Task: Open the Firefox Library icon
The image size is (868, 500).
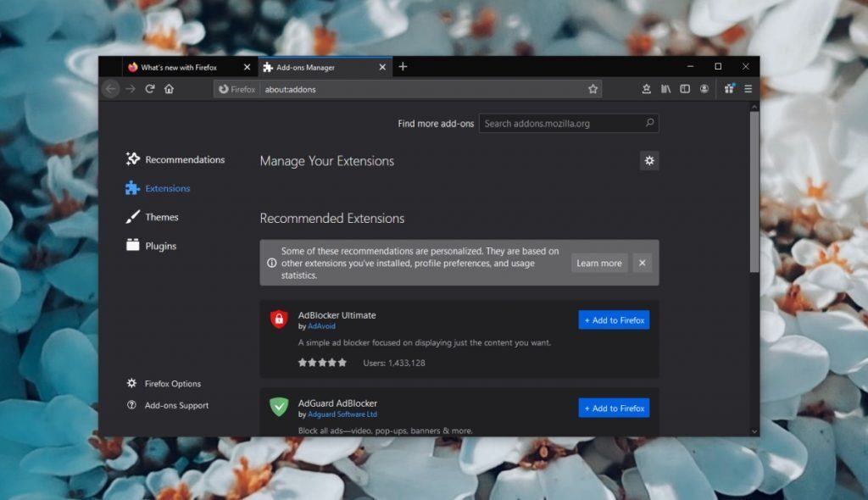Action: pyautogui.click(x=666, y=88)
